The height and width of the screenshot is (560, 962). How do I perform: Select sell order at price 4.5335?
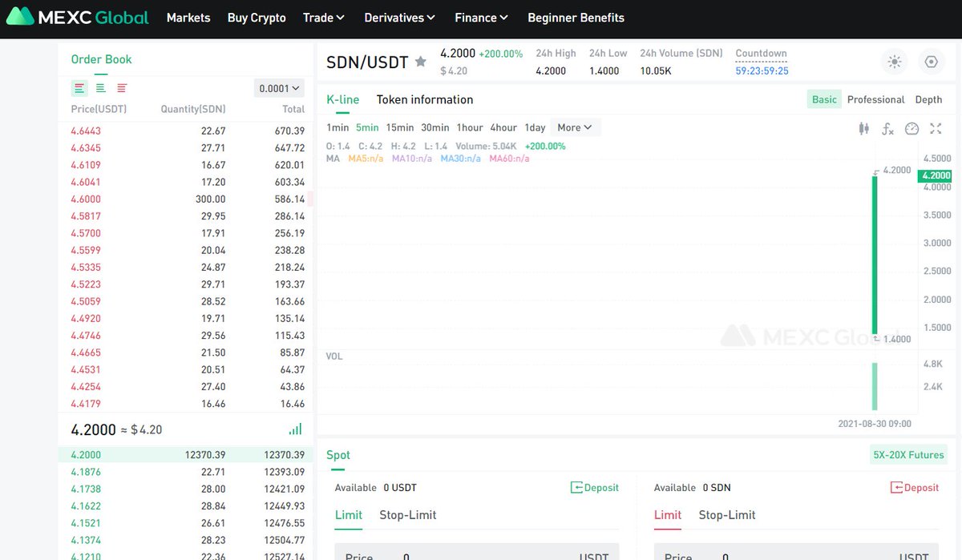tap(186, 267)
